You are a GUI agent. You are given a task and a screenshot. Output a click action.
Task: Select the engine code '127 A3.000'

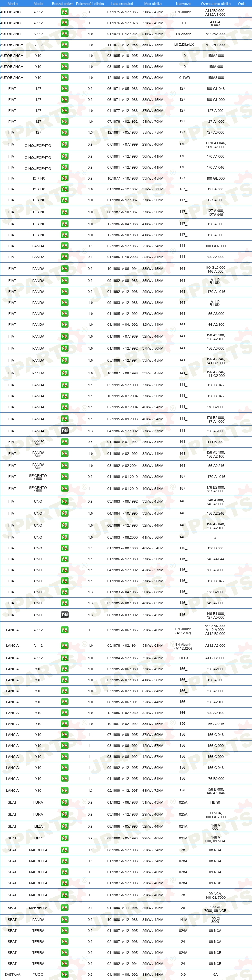(x=216, y=133)
